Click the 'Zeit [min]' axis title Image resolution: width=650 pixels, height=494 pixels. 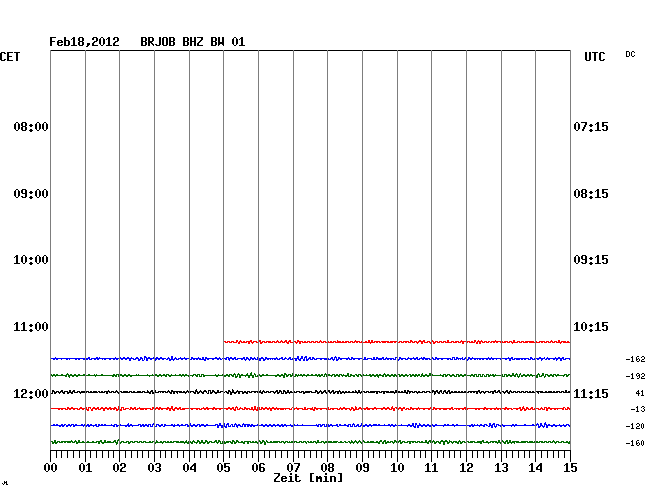click(308, 478)
